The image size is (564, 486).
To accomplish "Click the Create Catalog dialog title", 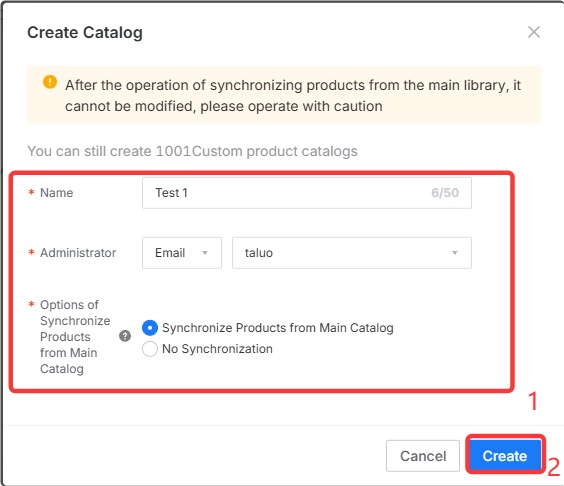I will (85, 32).
